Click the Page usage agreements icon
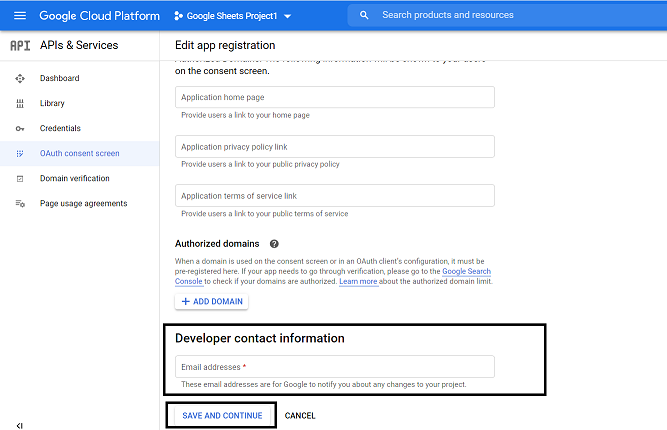Viewport: 667px width, 430px height. [x=20, y=204]
